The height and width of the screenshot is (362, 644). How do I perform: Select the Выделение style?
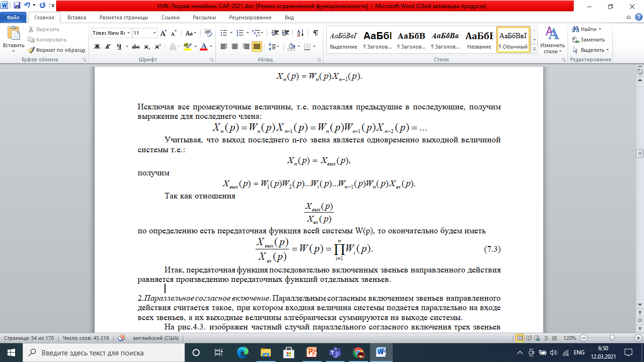point(344,40)
